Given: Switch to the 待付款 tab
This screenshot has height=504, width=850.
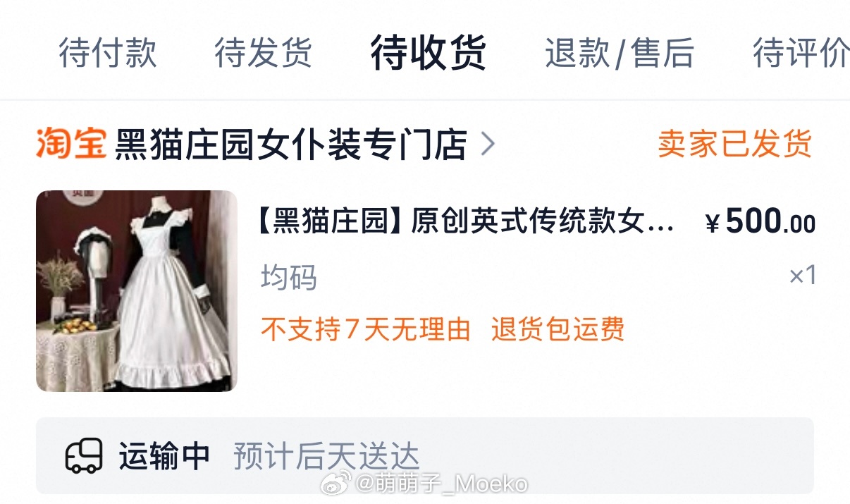Looking at the screenshot, I should (108, 54).
